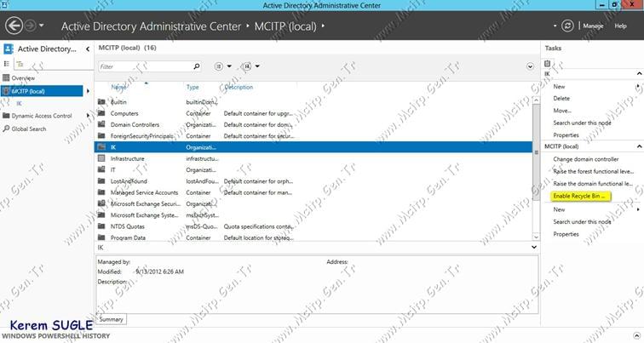
Task: Open the Help menu
Action: tap(620, 26)
